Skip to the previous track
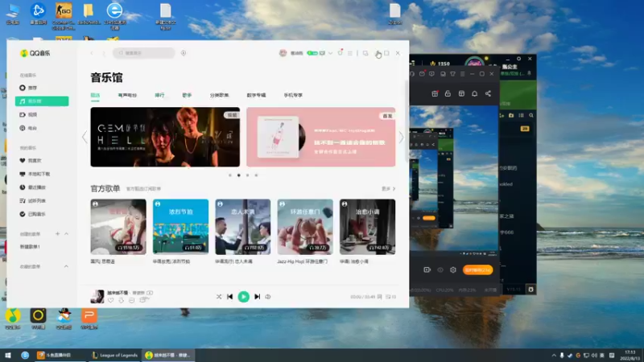This screenshot has width=644, height=362. pyautogui.click(x=230, y=297)
